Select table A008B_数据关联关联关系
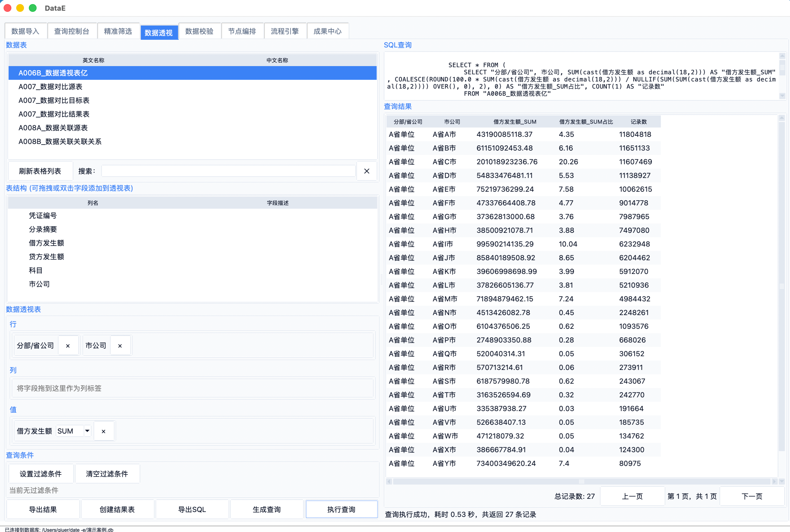The height and width of the screenshot is (532, 790). point(192,142)
